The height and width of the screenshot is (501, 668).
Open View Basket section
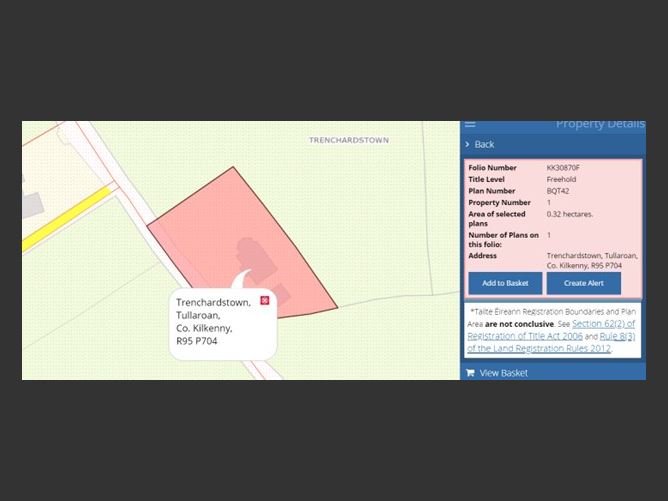503,373
